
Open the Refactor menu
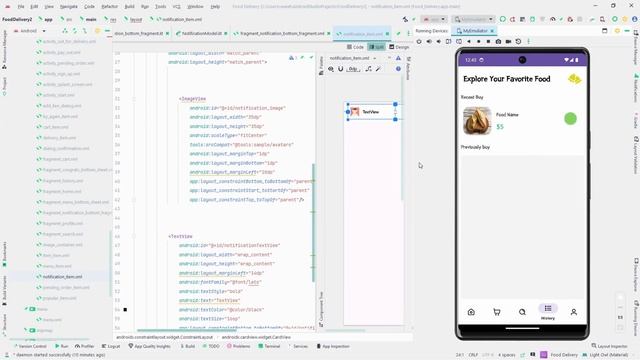[x=109, y=7]
